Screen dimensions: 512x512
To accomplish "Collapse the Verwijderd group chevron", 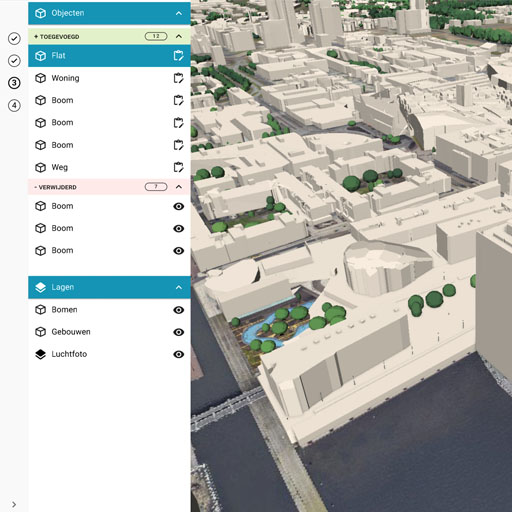I will pyautogui.click(x=179, y=187).
